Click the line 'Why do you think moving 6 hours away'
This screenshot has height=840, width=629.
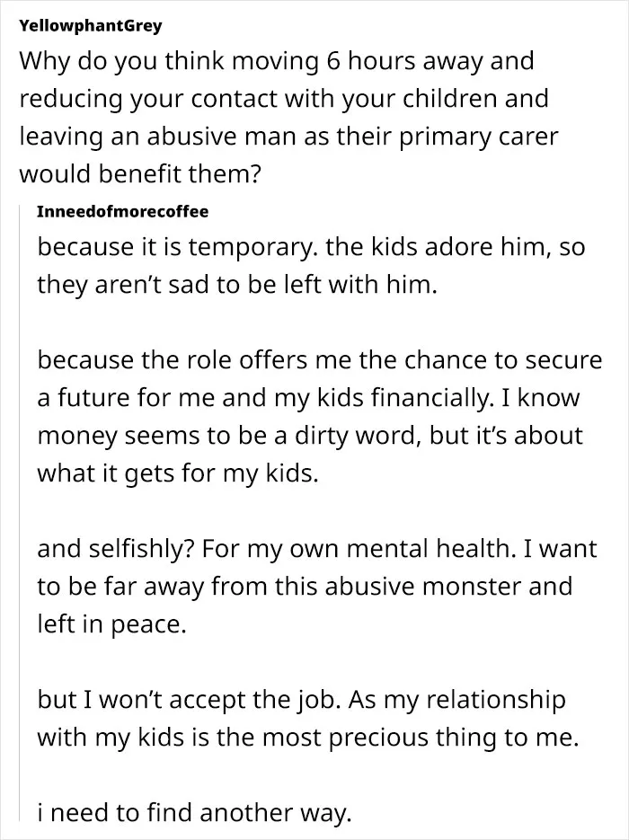tap(277, 61)
